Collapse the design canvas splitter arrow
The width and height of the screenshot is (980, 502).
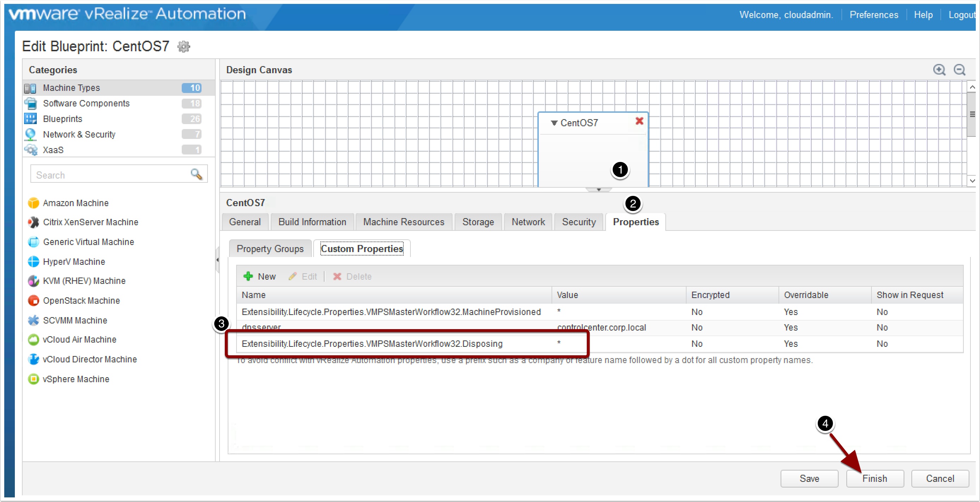(599, 189)
